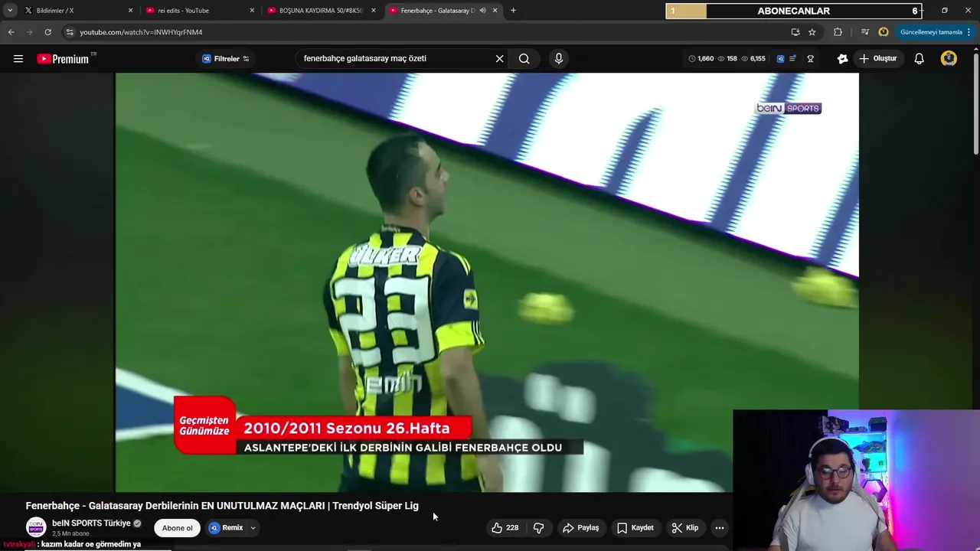Open the beIN SPORTS Türkiye channel name
The height and width of the screenshot is (551, 980).
(x=91, y=523)
